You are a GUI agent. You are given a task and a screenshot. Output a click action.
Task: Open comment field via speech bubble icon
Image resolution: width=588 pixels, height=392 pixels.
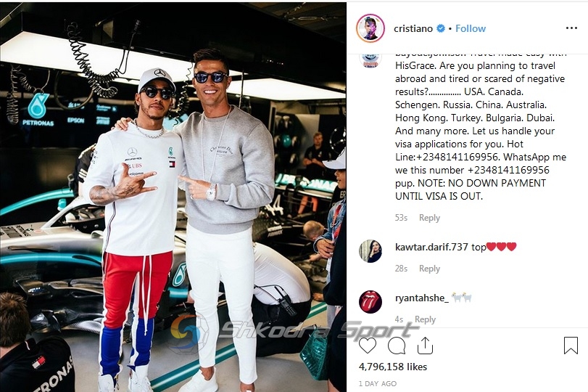point(397,346)
